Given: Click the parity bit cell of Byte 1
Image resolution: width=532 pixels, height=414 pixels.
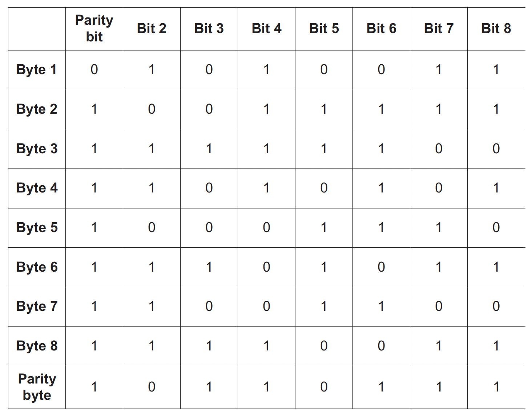Looking at the screenshot, I should coord(94,70).
